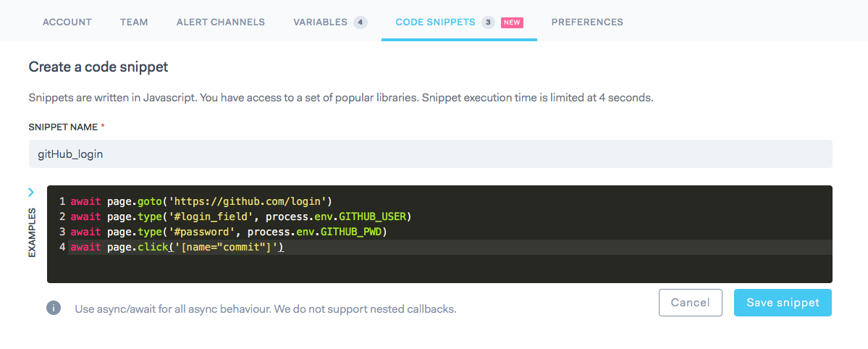Go to the Alert Channels tab
Image resolution: width=868 pixels, height=349 pixels.
(x=221, y=22)
